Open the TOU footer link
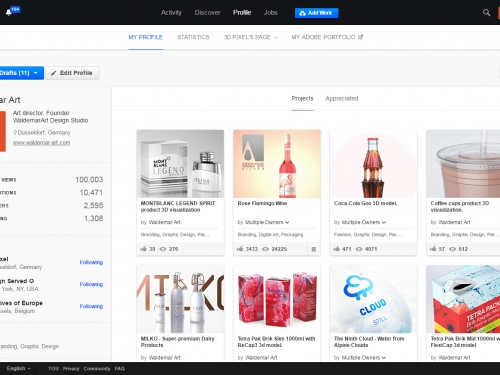 point(53,369)
